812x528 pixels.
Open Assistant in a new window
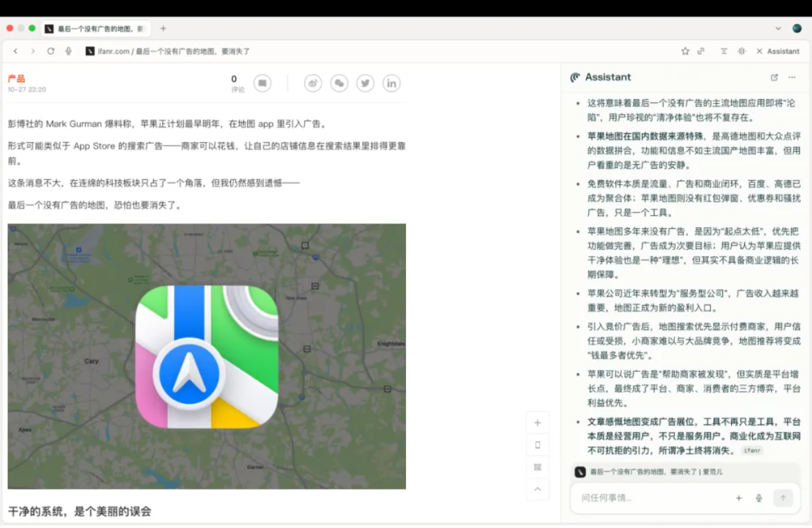click(x=774, y=77)
